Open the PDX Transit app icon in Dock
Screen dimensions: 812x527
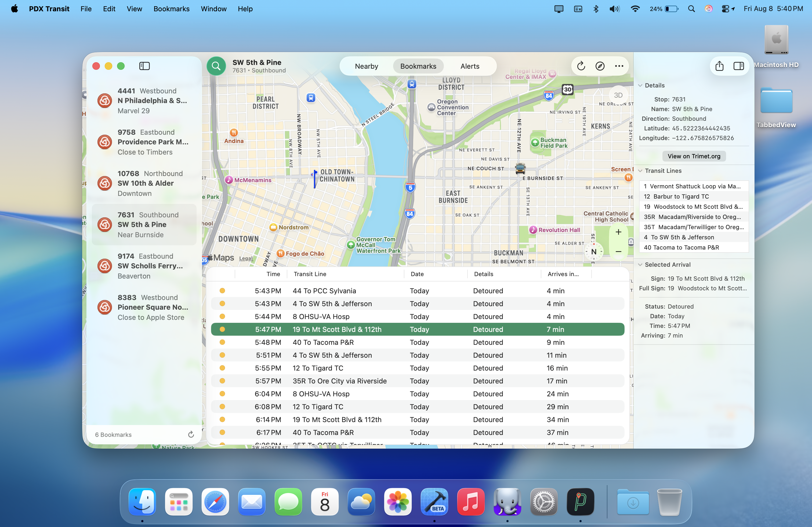[x=580, y=502]
